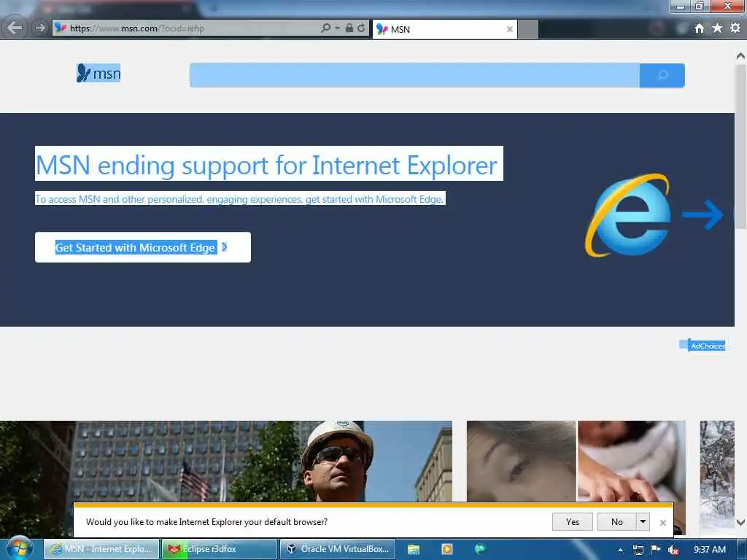Viewport: 747px width, 560px height.
Task: Open the snowy trees thumbnail
Action: click(717, 476)
